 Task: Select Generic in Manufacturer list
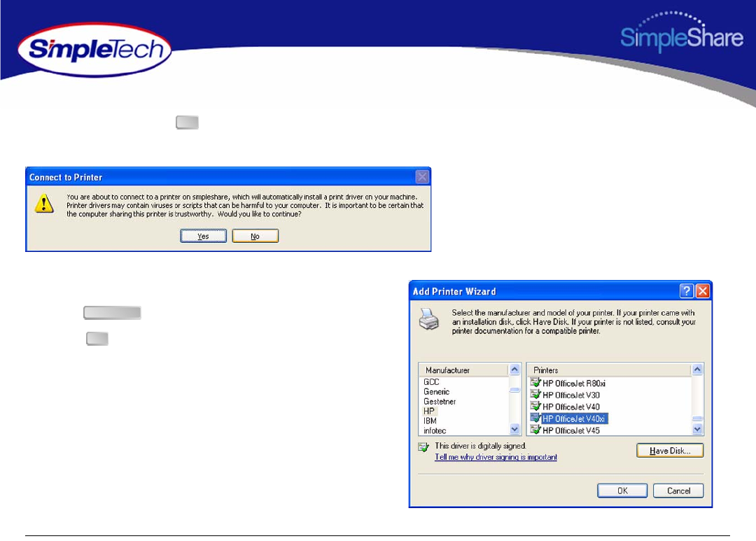pyautogui.click(x=436, y=391)
